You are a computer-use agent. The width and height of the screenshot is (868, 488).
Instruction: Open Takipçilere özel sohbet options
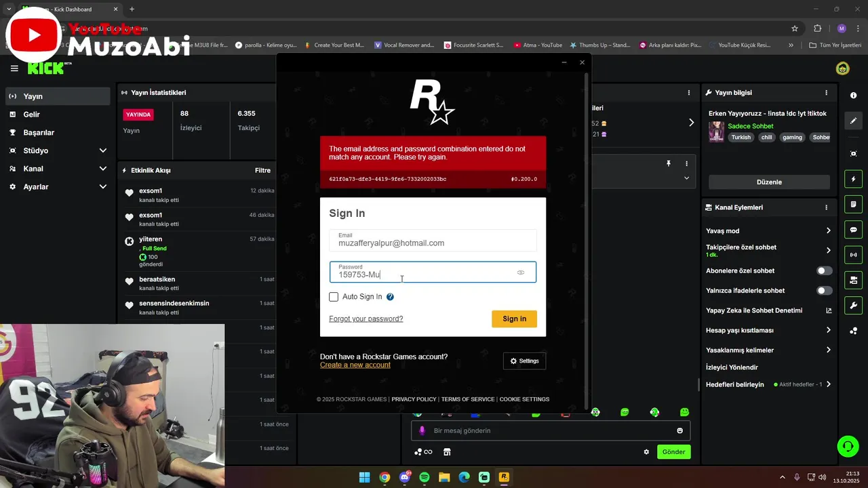pyautogui.click(x=768, y=250)
